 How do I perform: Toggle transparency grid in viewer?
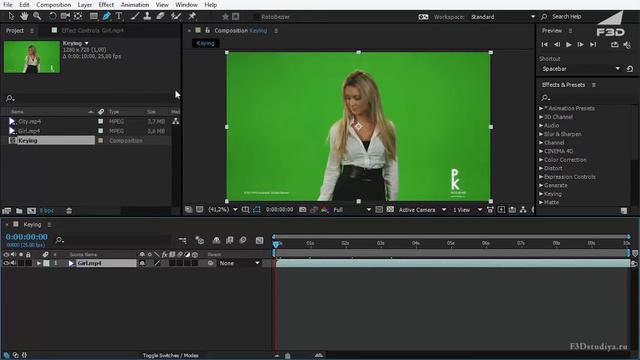(x=390, y=209)
